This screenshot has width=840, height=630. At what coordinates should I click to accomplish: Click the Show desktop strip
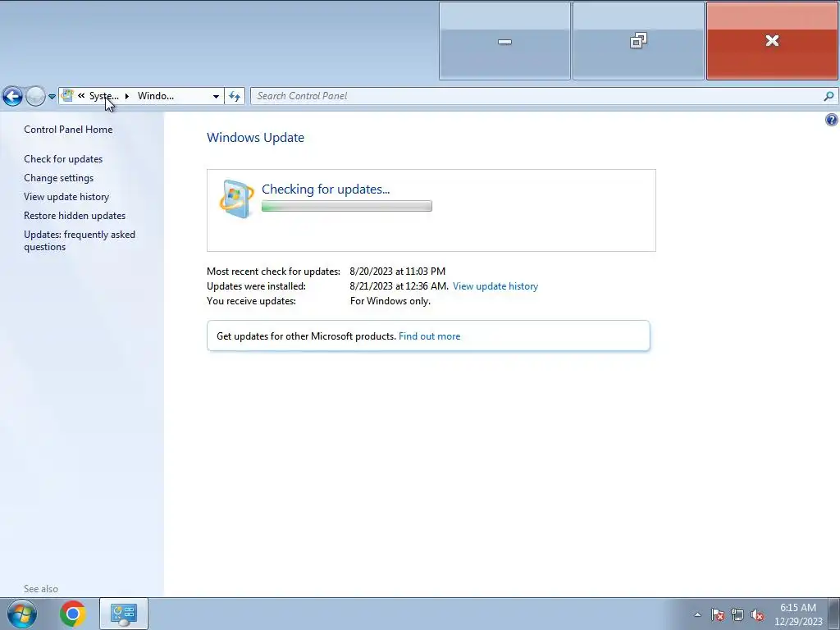pos(833,614)
